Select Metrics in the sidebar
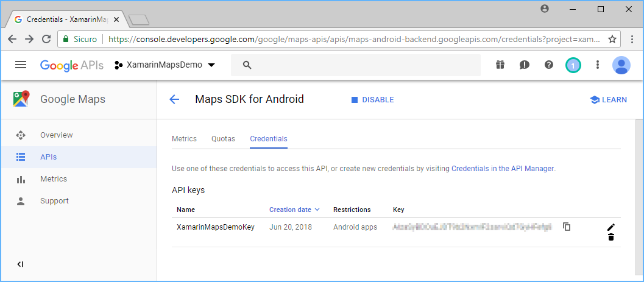Viewport: 644px width, 282px height. (79, 179)
